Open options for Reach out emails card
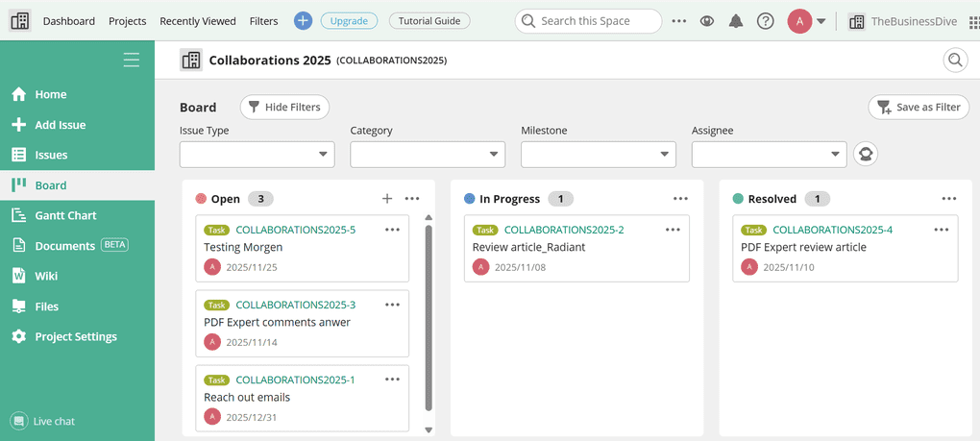Viewport: 980px width, 441px height. click(393, 380)
